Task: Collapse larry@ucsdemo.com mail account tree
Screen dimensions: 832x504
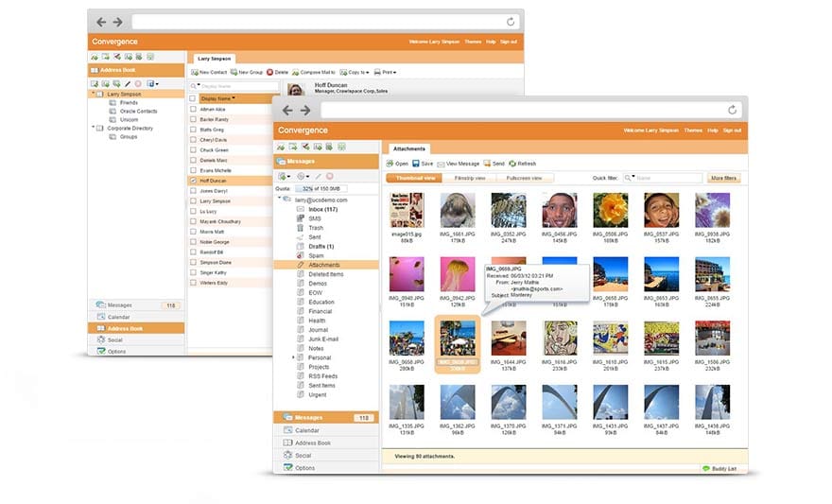Action: tap(280, 198)
